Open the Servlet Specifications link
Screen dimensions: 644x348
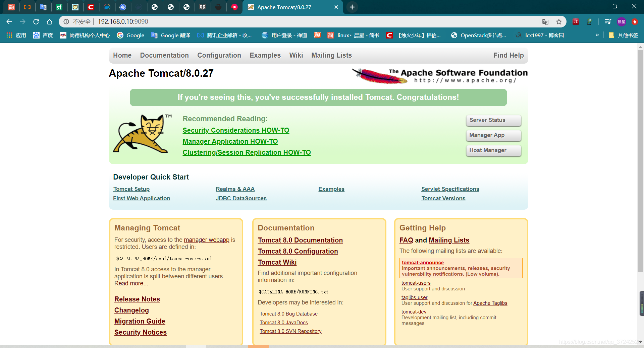[x=450, y=189]
